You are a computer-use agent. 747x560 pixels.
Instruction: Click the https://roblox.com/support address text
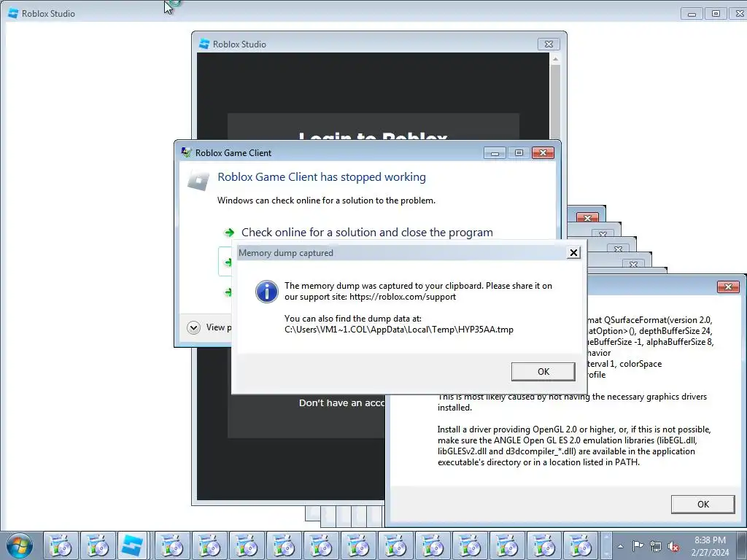coord(403,297)
